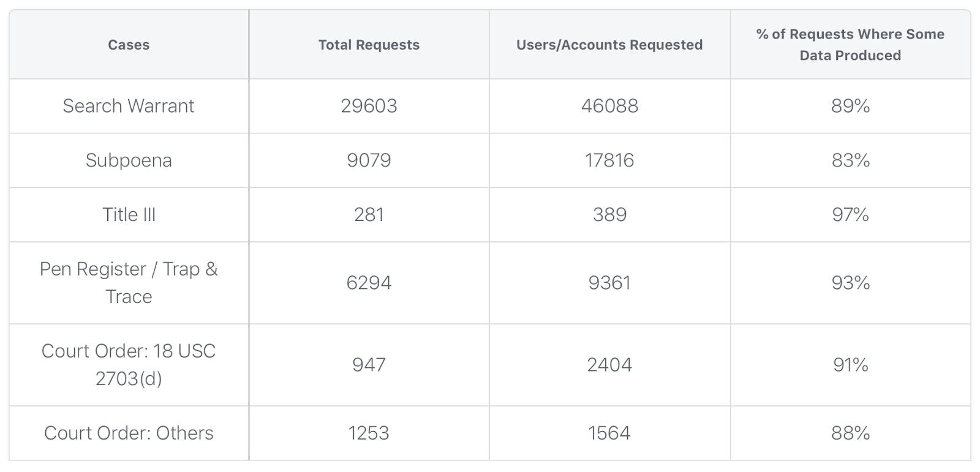Select Court Order: 18 USC 2703(d) cell
Image resolution: width=980 pixels, height=472 pixels.
(x=129, y=365)
